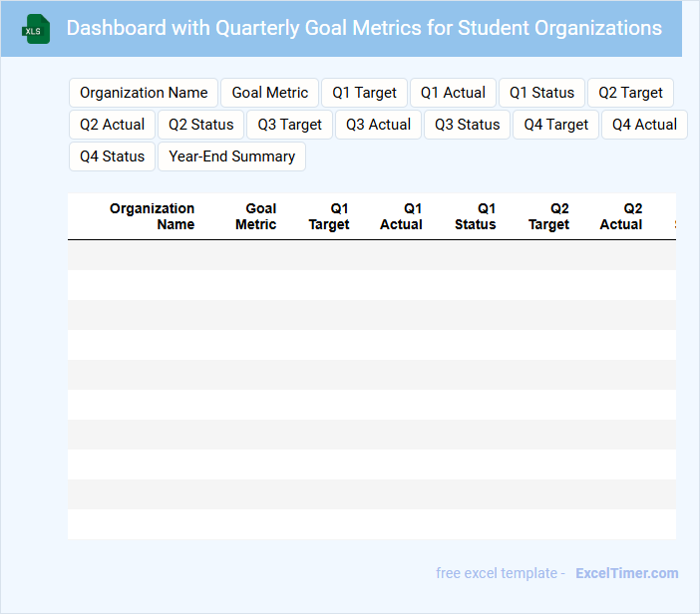This screenshot has width=700, height=614.
Task: Click the Organization Name column header
Action: point(152,216)
